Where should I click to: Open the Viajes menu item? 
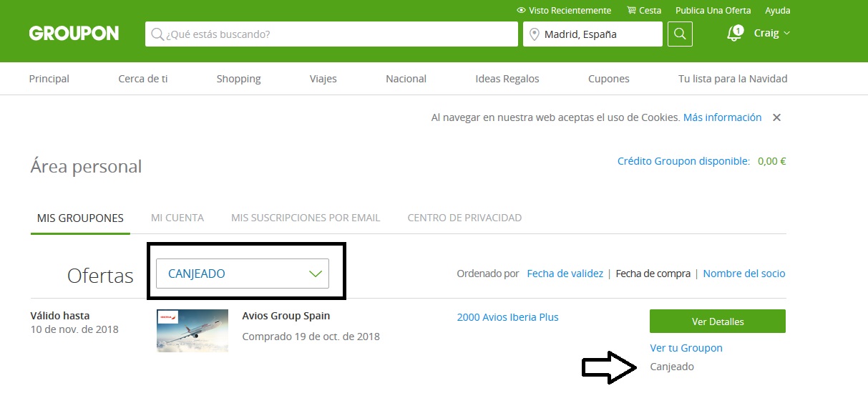click(x=323, y=79)
